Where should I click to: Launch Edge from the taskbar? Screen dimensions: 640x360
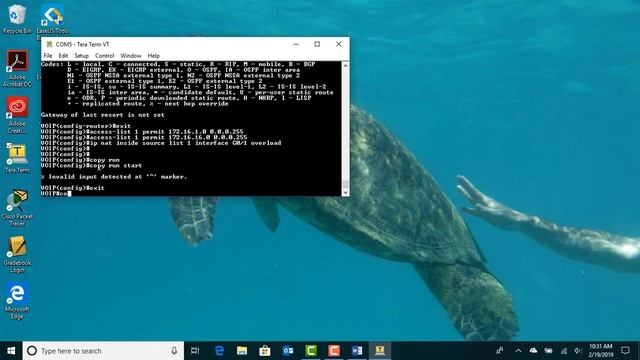[219, 351]
